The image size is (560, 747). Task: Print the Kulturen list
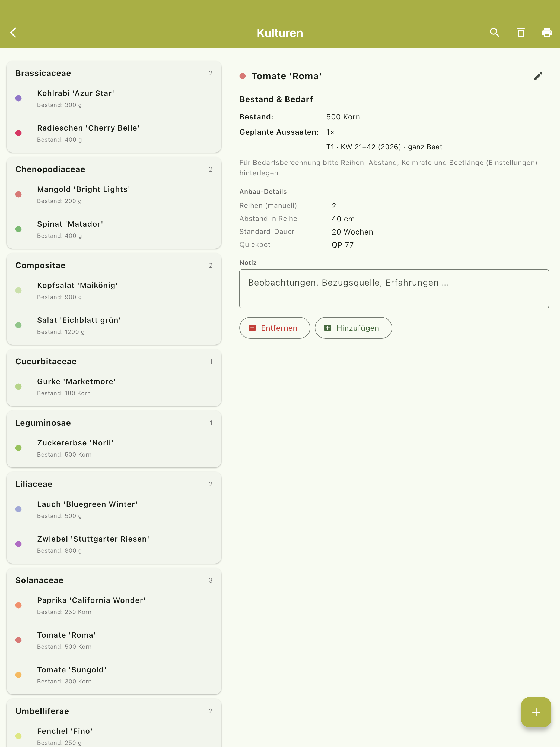(547, 33)
